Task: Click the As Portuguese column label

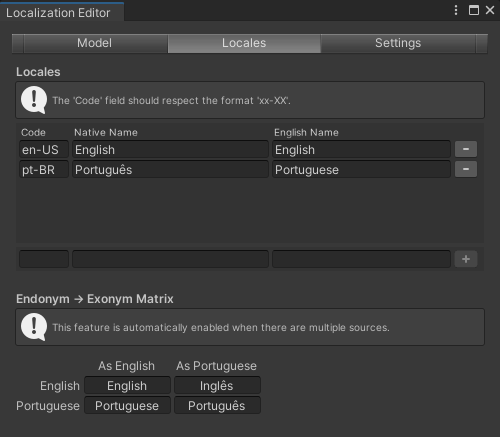Action: pyautogui.click(x=216, y=366)
